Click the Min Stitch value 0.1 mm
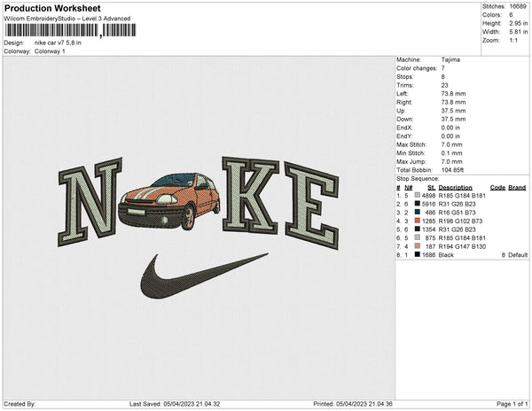The height and width of the screenshot is (411, 532). pyautogui.click(x=452, y=153)
